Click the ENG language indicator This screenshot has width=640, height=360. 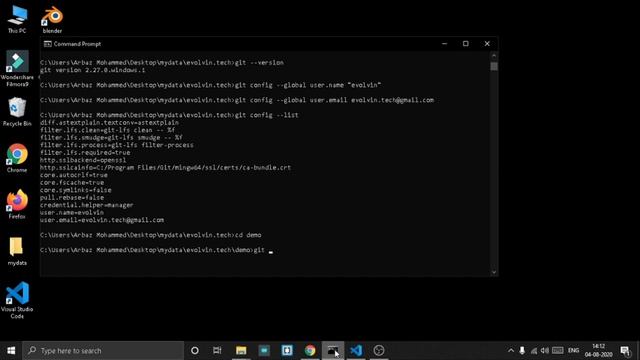tap(573, 351)
